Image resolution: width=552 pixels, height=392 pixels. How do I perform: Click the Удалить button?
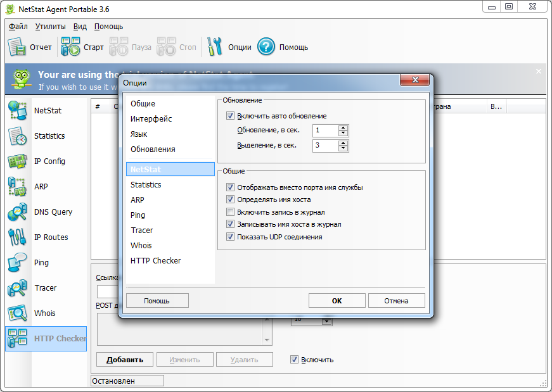[245, 359]
